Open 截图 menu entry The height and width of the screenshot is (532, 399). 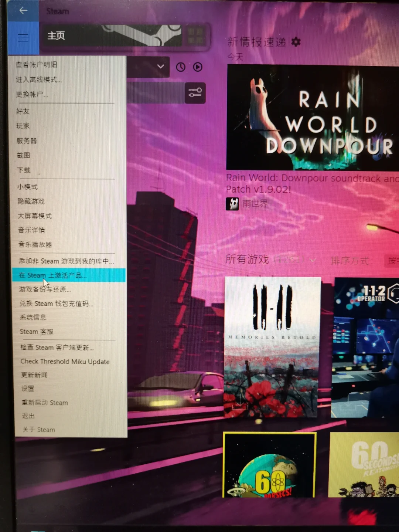[24, 155]
